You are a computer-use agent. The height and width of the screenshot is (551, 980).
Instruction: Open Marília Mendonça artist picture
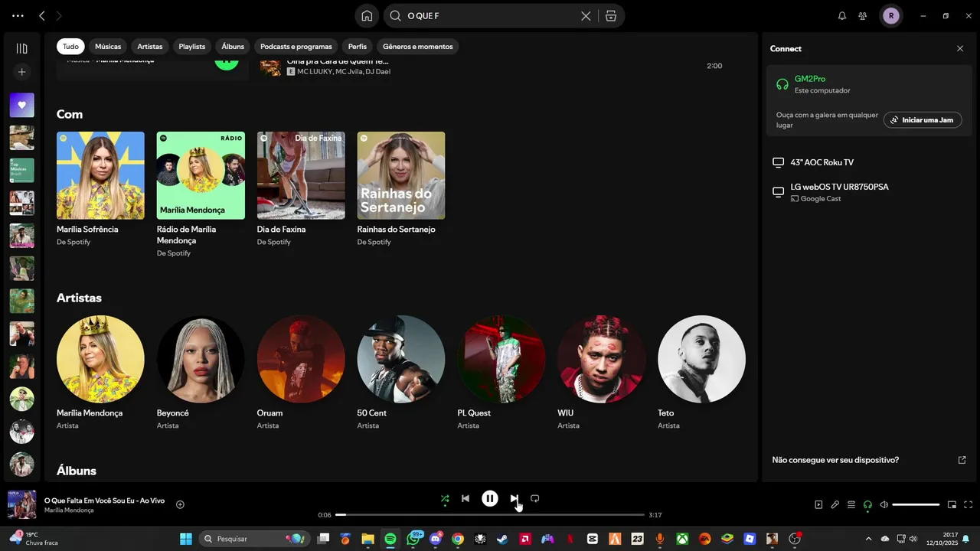[100, 359]
